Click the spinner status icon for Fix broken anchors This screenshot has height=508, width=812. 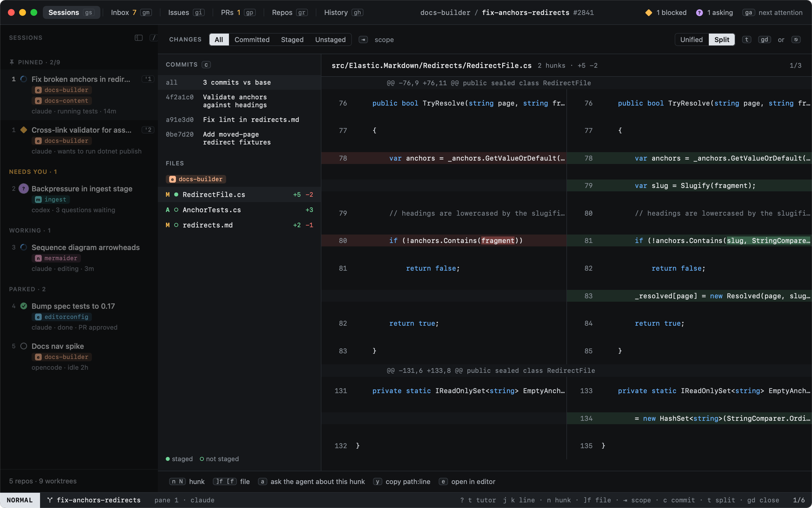point(23,79)
